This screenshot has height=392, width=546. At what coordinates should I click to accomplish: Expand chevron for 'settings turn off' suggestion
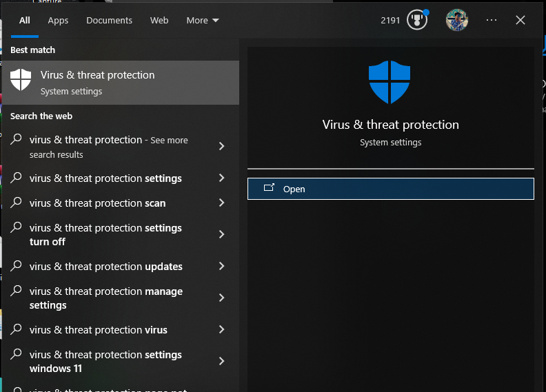pyautogui.click(x=221, y=235)
